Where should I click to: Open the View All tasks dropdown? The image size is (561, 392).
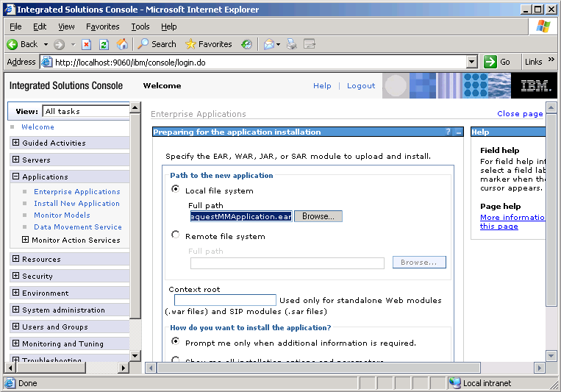(86, 111)
